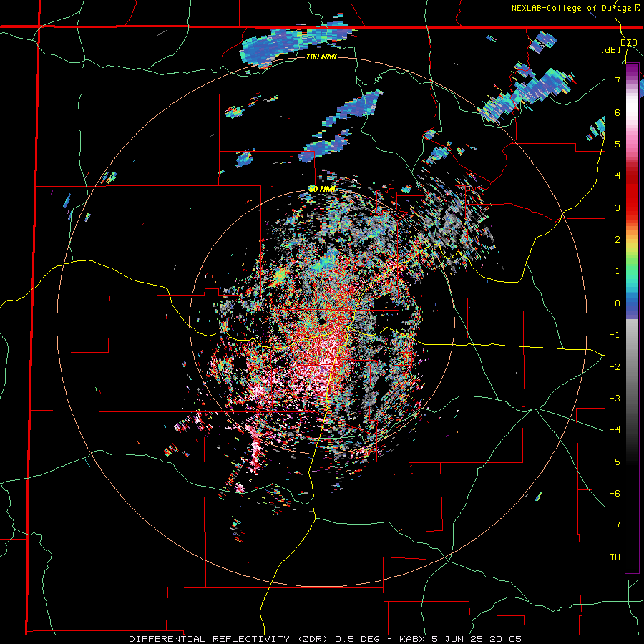Click the 2 dB scale label
The height and width of the screenshot is (644, 644).
click(x=618, y=240)
